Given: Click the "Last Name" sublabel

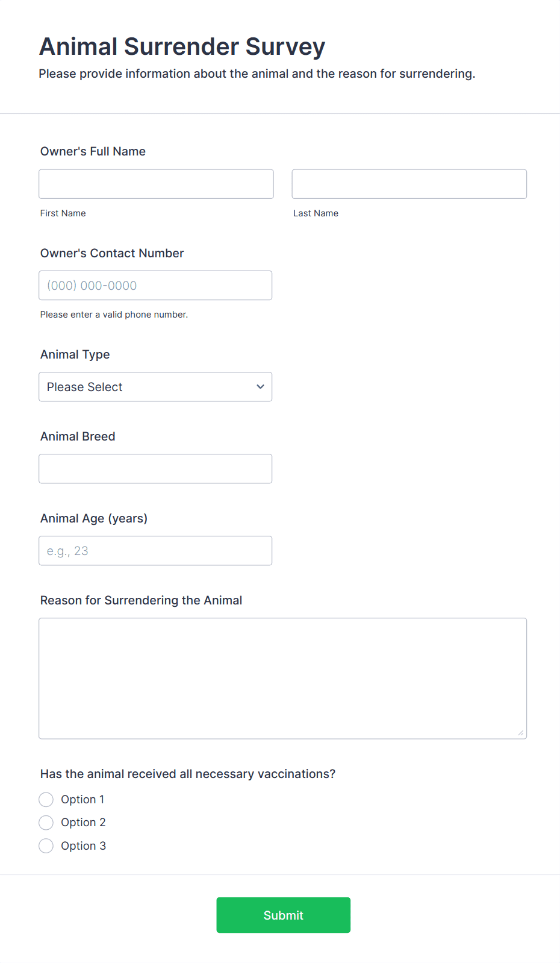Looking at the screenshot, I should [x=316, y=213].
